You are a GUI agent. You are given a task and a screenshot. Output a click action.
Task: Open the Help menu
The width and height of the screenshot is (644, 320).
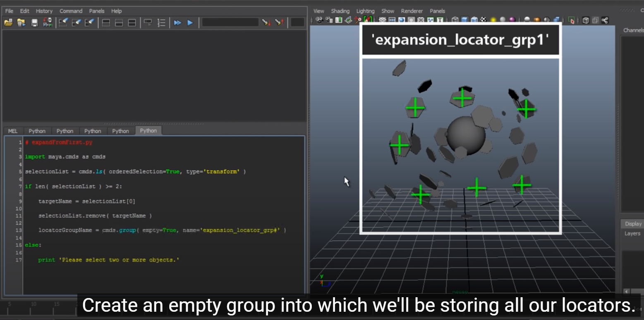point(116,11)
